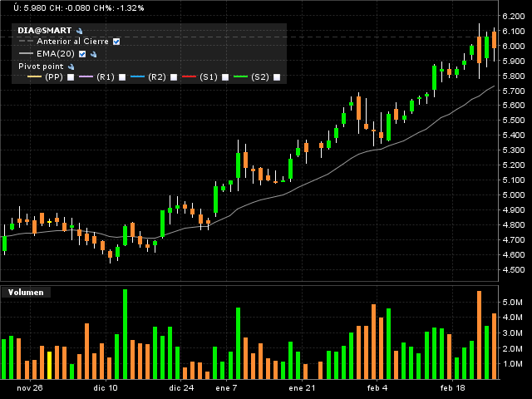
Task: Click the 'Ú: 5.980' last price readout
Action: [30, 7]
